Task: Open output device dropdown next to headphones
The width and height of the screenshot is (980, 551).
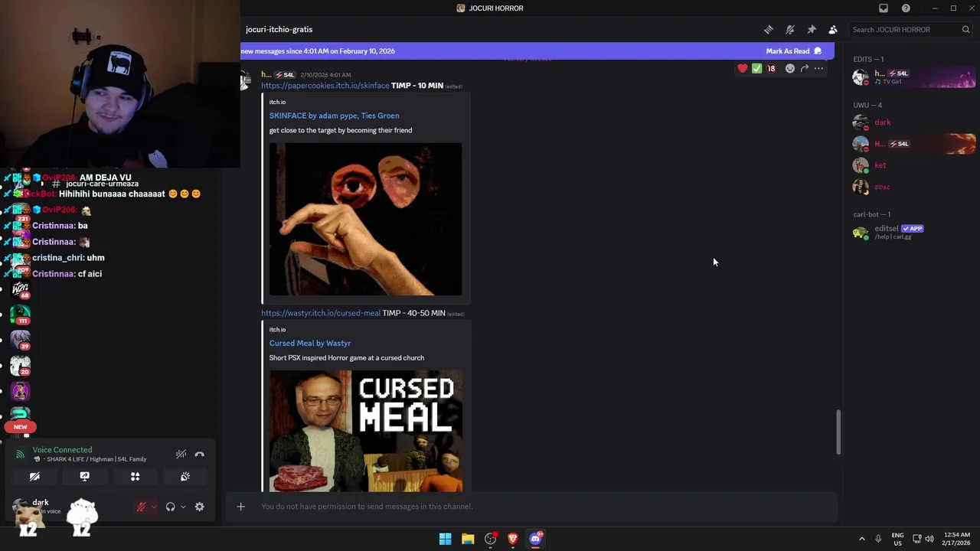Action: click(x=183, y=507)
